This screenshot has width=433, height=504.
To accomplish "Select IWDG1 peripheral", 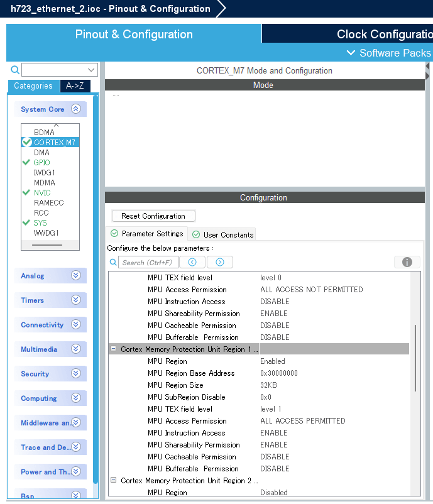I will [45, 173].
